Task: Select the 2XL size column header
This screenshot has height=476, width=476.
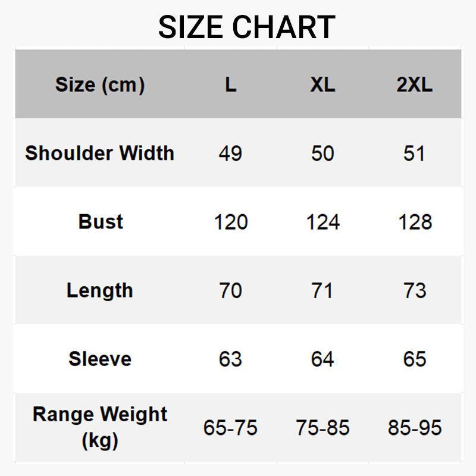Action: click(415, 84)
